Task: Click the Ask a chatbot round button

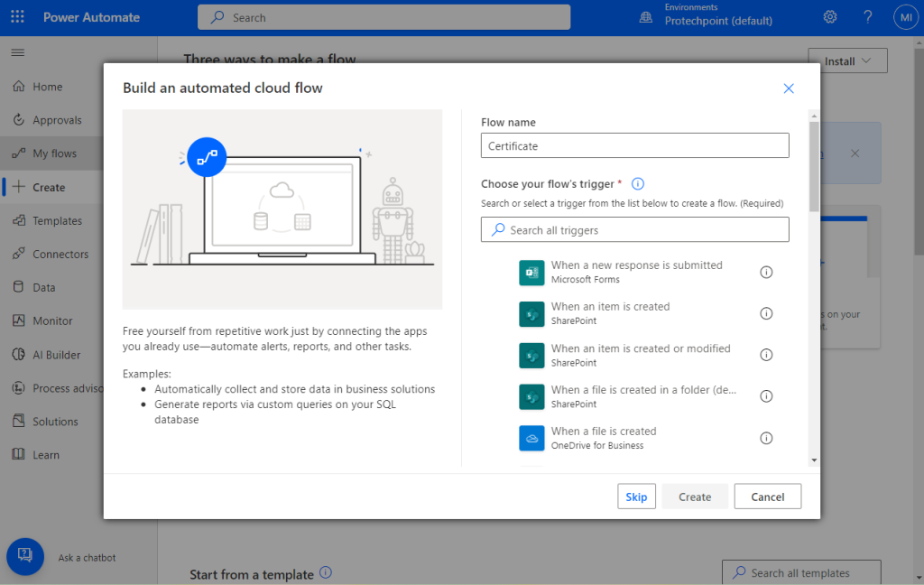Action: click(x=25, y=557)
